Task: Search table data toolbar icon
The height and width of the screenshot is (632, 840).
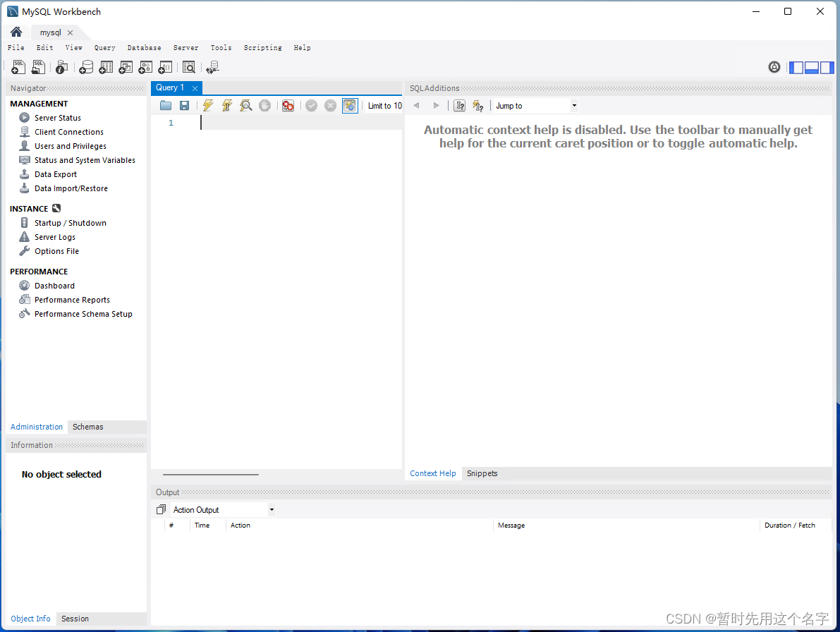Action: [x=188, y=67]
